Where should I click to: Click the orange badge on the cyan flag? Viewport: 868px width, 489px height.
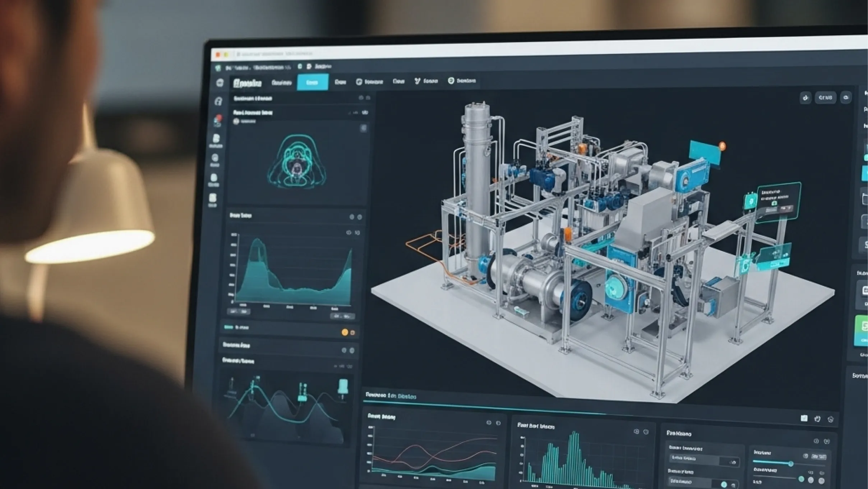click(x=722, y=146)
